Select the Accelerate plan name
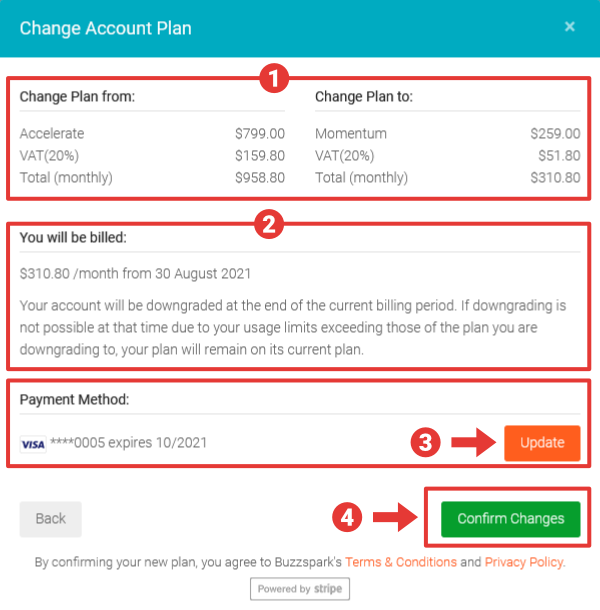 click(52, 133)
